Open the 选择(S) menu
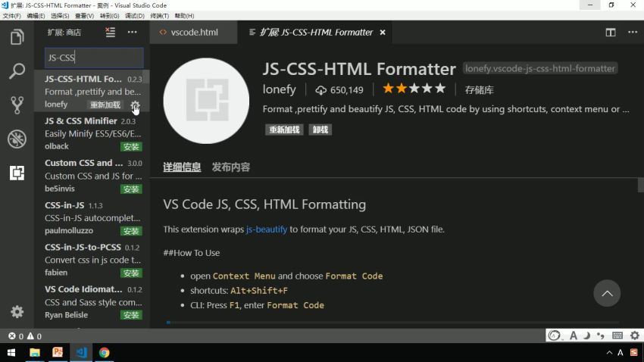The width and height of the screenshot is (644, 362). click(60, 16)
